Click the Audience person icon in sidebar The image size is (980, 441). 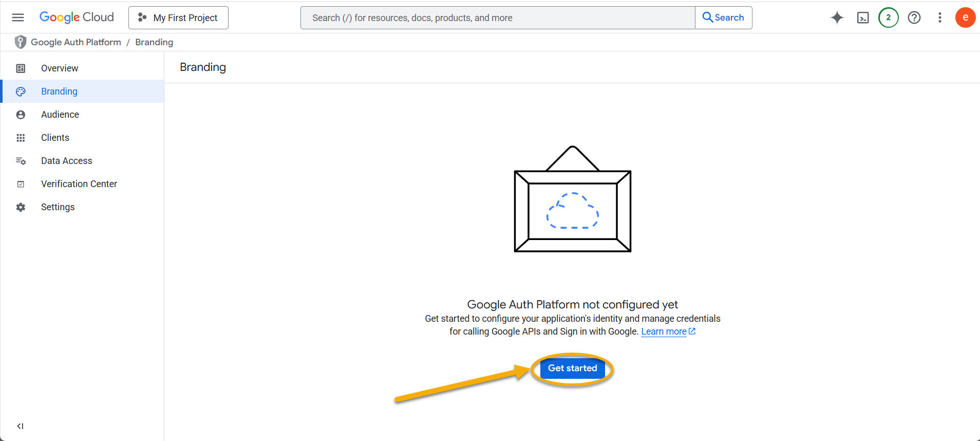(x=21, y=115)
